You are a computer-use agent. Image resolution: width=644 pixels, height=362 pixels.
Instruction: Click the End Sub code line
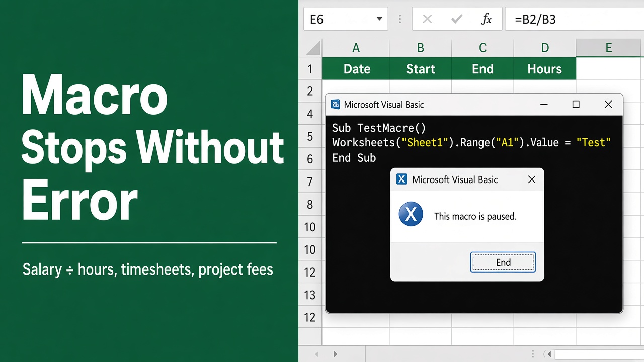pyautogui.click(x=354, y=158)
